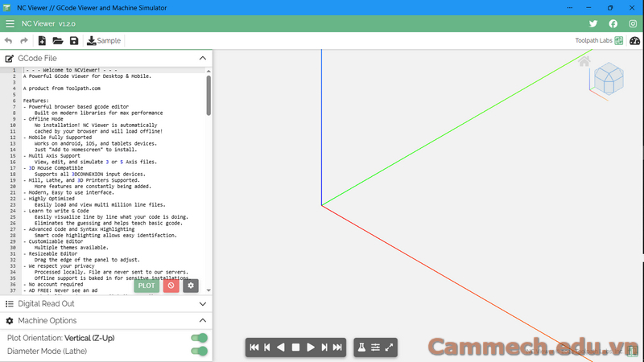This screenshot has width=644, height=362.
Task: Click editor scrollbar up arrow
Action: point(208,71)
